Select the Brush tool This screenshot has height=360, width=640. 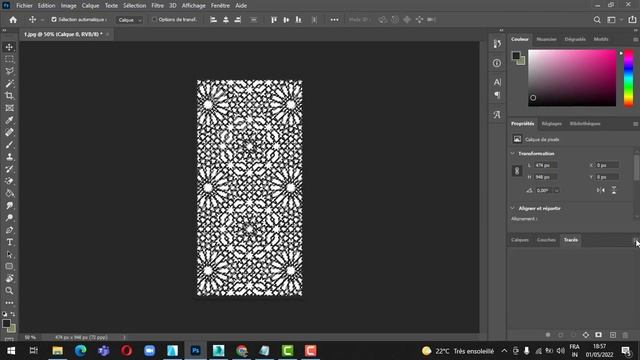(x=9, y=144)
